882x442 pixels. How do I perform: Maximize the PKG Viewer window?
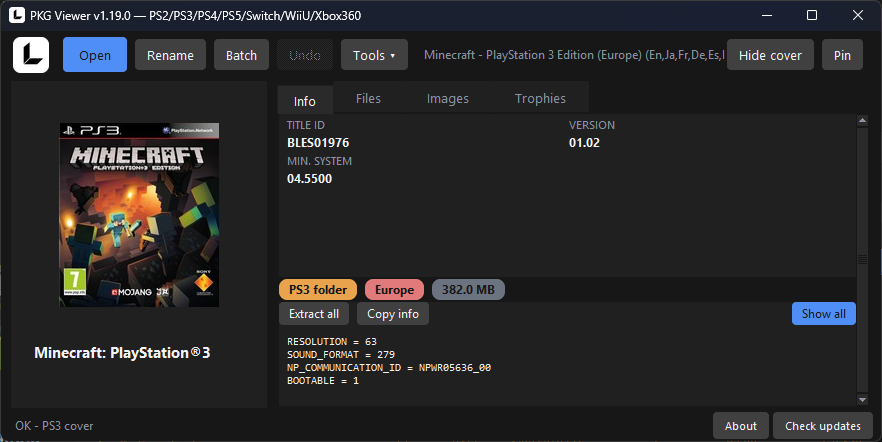point(812,15)
